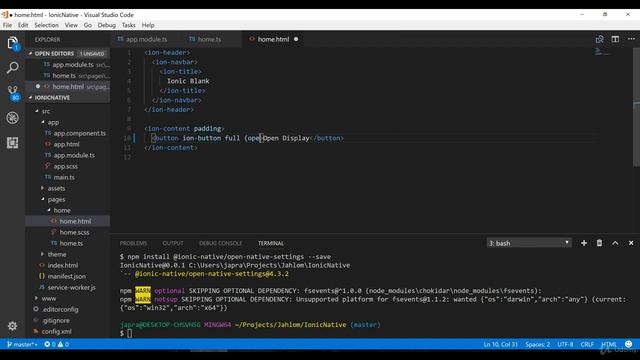Maximize the panel with the up chevron
This screenshot has height=360, width=640.
[x=615, y=243]
